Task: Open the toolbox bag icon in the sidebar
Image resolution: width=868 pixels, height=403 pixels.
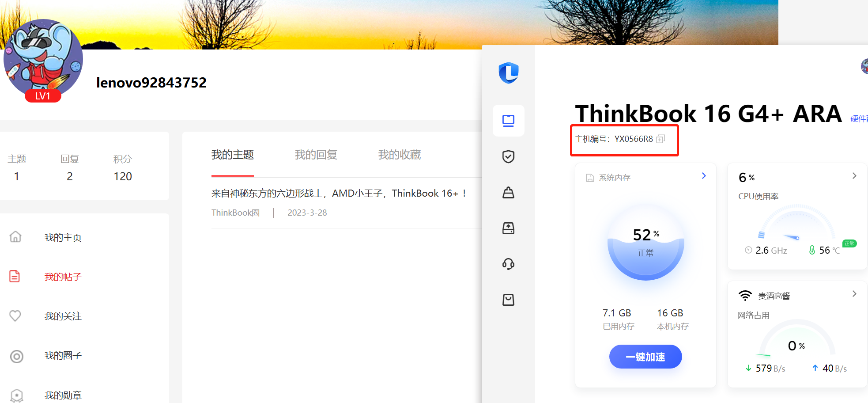Action: [x=509, y=192]
